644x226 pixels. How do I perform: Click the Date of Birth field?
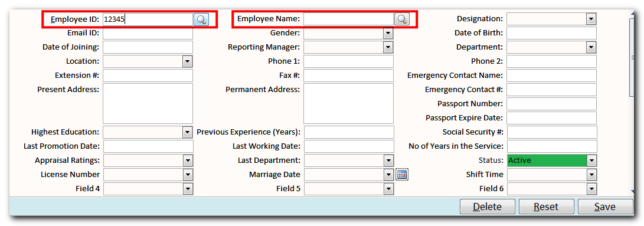point(551,33)
